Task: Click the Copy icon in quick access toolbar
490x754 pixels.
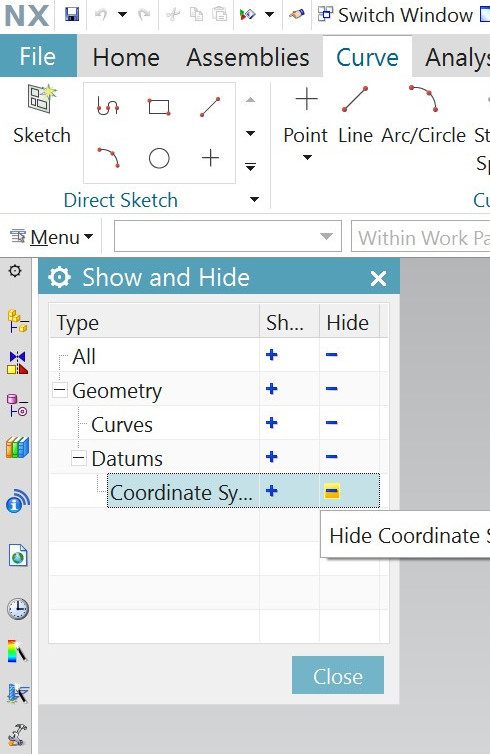Action: click(196, 14)
